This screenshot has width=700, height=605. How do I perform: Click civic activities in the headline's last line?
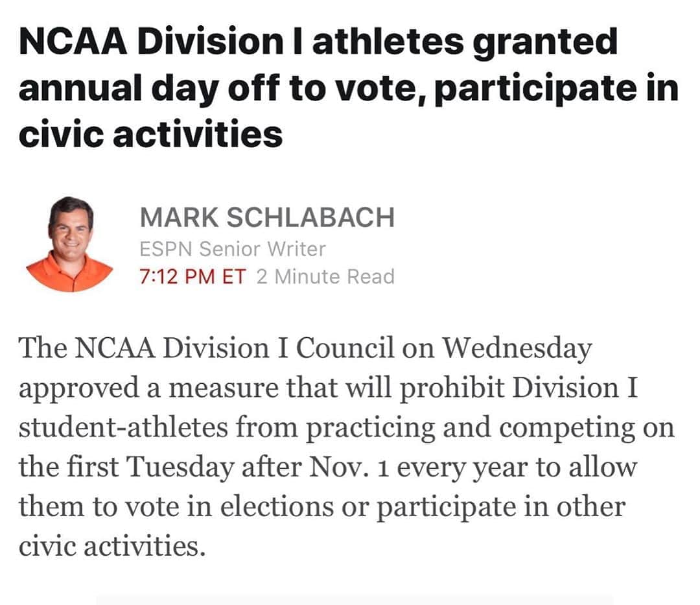[x=150, y=134]
